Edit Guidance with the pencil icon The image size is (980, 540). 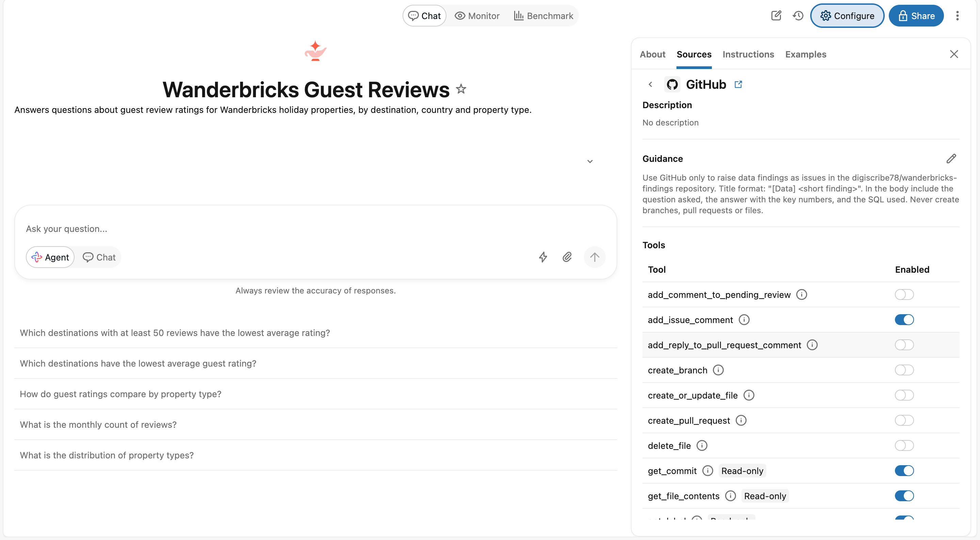click(x=951, y=158)
